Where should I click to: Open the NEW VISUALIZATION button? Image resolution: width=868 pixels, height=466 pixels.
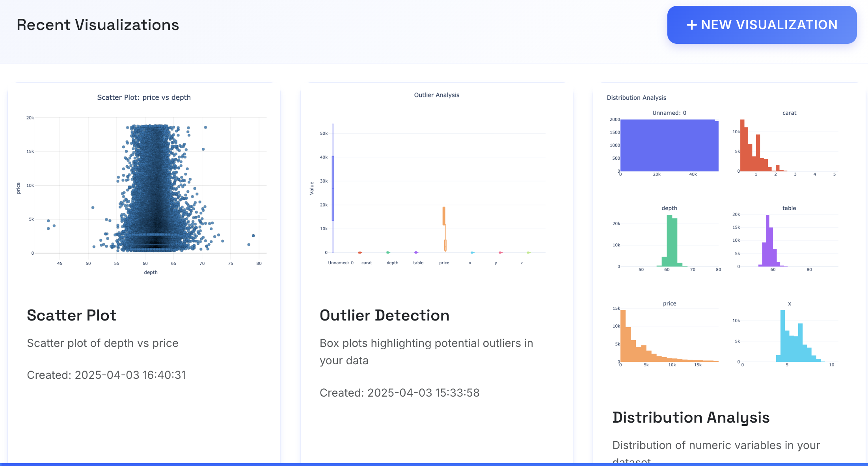[x=761, y=24]
